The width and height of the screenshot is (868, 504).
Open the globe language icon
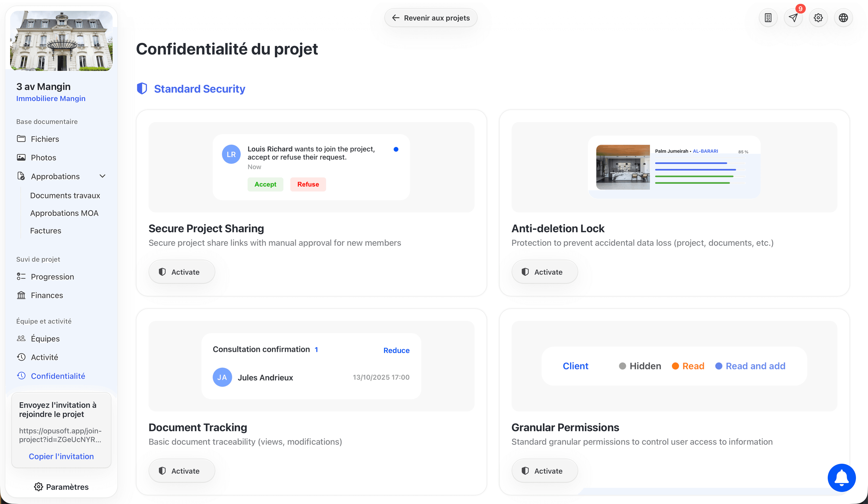843,18
